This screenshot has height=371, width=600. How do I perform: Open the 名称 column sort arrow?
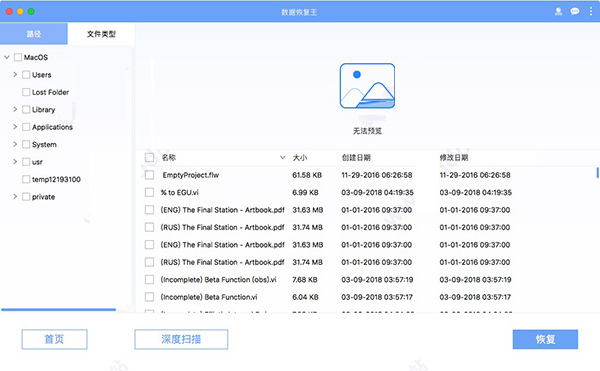coord(282,158)
